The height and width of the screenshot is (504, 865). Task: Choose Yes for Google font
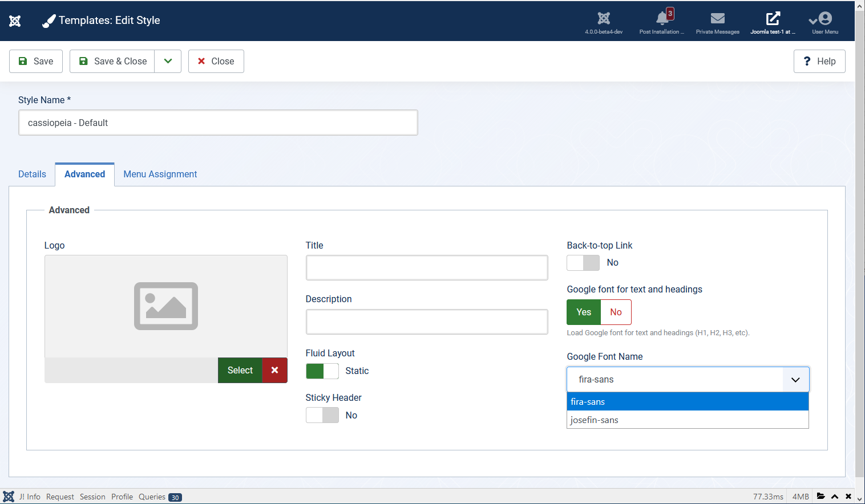tap(584, 312)
